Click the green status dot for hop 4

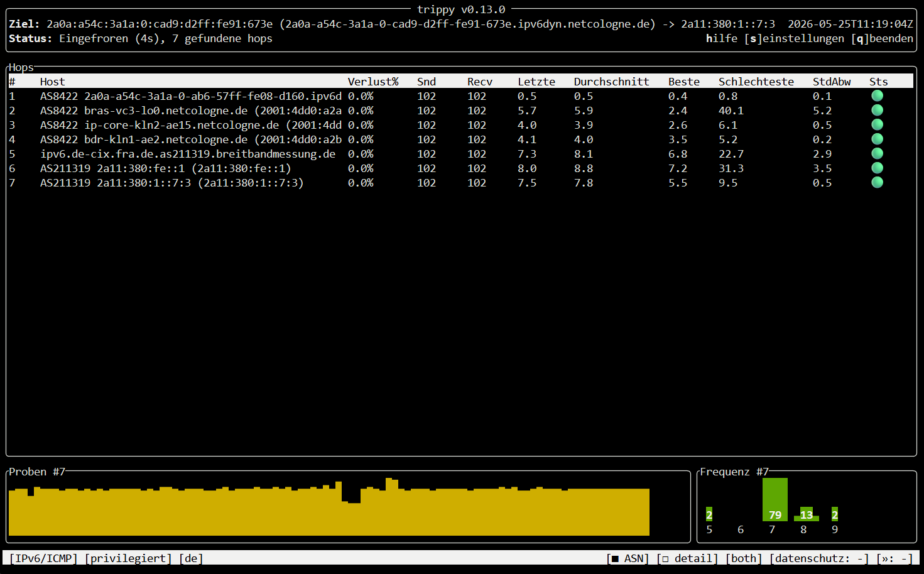click(878, 139)
